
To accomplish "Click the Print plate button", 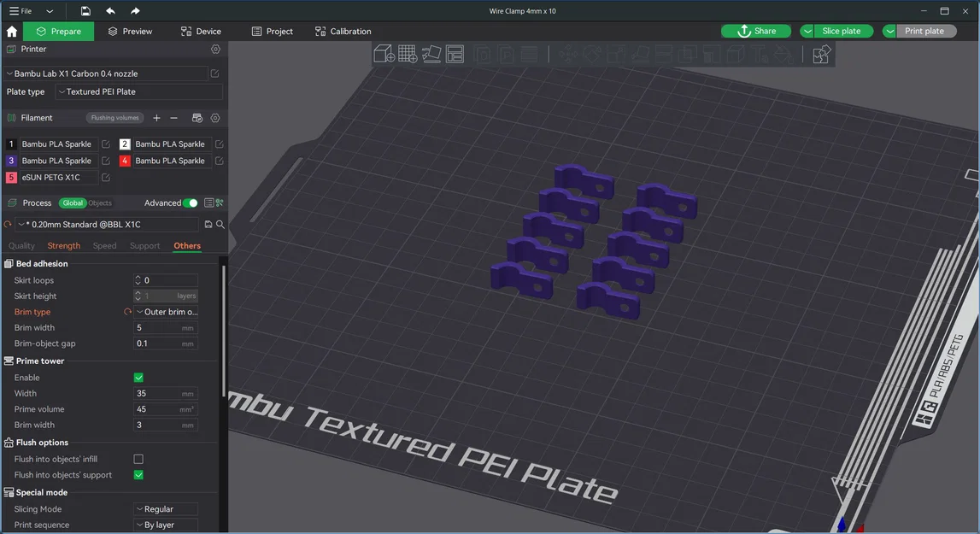I will pyautogui.click(x=925, y=32).
